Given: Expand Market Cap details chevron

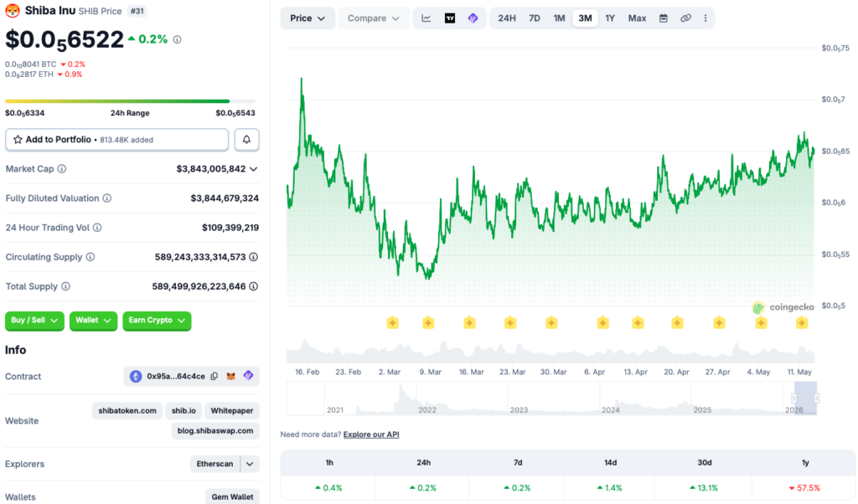Looking at the screenshot, I should [253, 169].
